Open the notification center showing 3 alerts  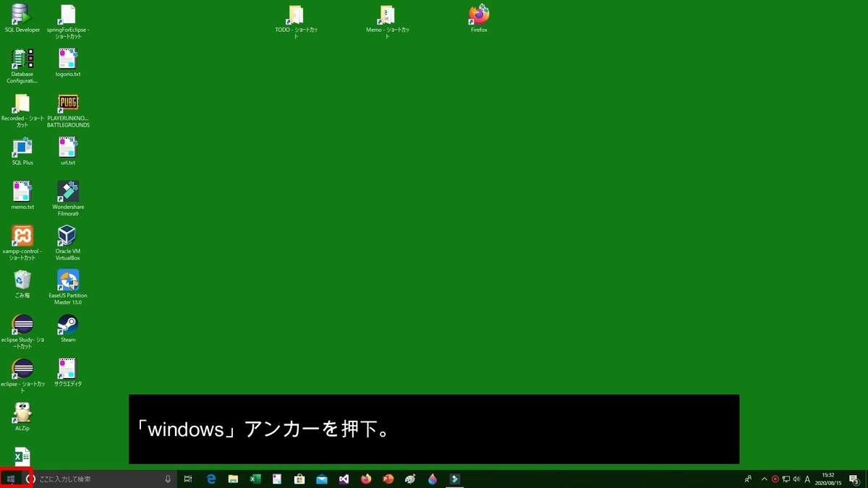coord(854,479)
